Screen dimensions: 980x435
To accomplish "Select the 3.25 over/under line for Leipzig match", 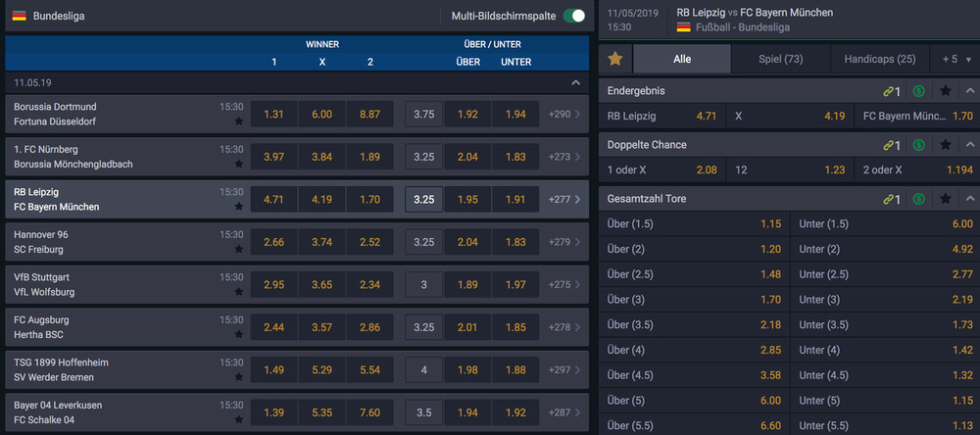I will (423, 200).
